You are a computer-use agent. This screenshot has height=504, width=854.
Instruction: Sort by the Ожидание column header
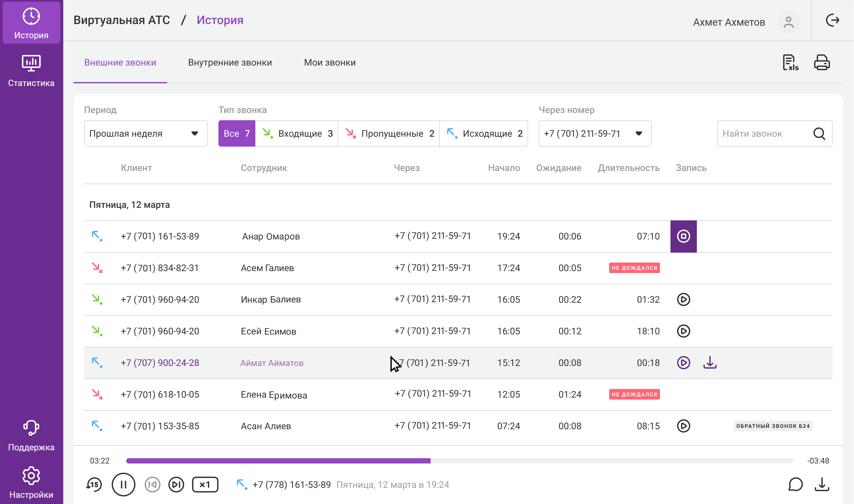tap(559, 168)
